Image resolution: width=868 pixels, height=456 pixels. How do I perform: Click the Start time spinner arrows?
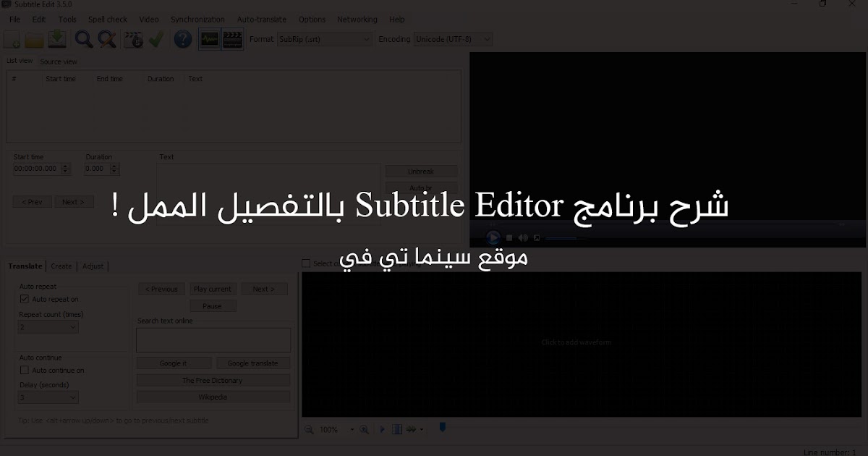[66, 169]
